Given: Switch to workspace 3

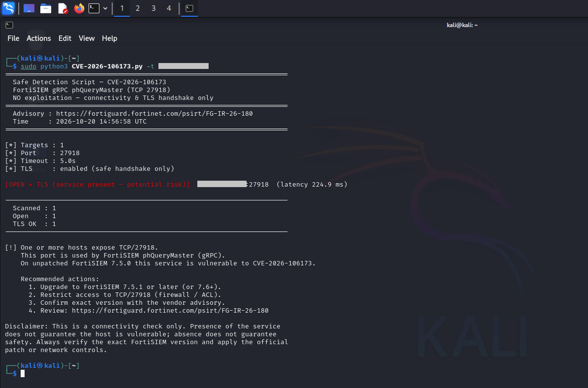Looking at the screenshot, I should pyautogui.click(x=154, y=8).
